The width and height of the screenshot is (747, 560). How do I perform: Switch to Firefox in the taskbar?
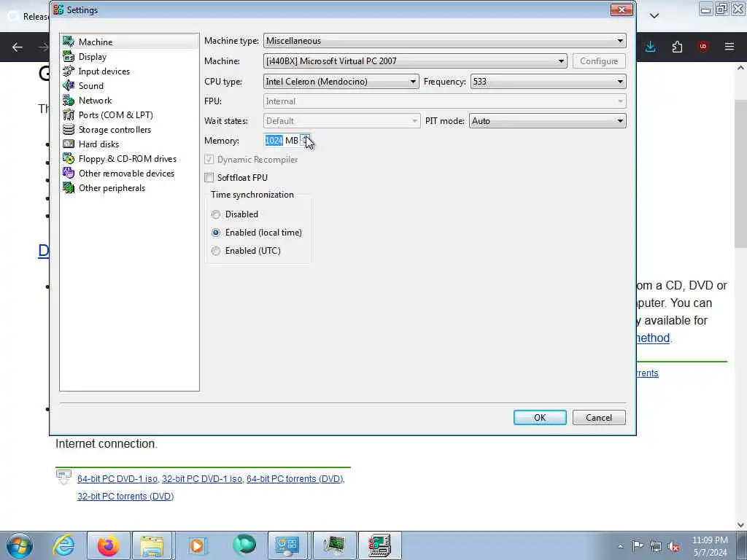108,545
